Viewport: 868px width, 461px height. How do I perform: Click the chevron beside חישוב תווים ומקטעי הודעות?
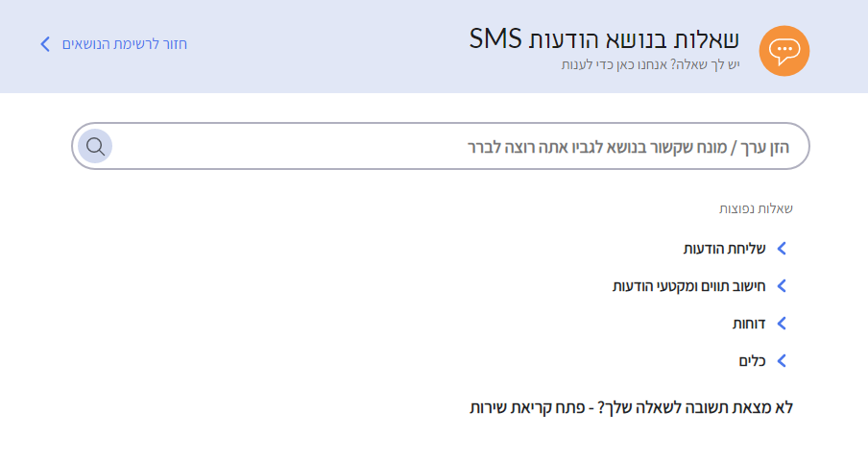click(782, 286)
